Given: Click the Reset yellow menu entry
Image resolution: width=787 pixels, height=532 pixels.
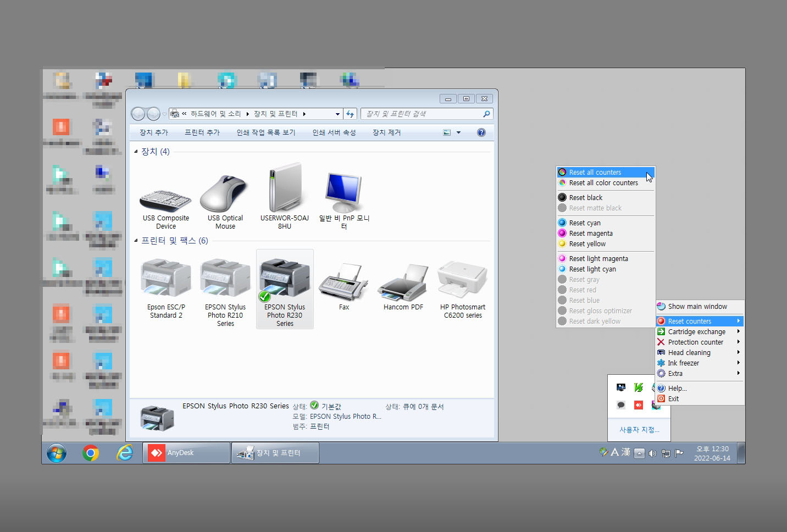Looking at the screenshot, I should pyautogui.click(x=606, y=243).
